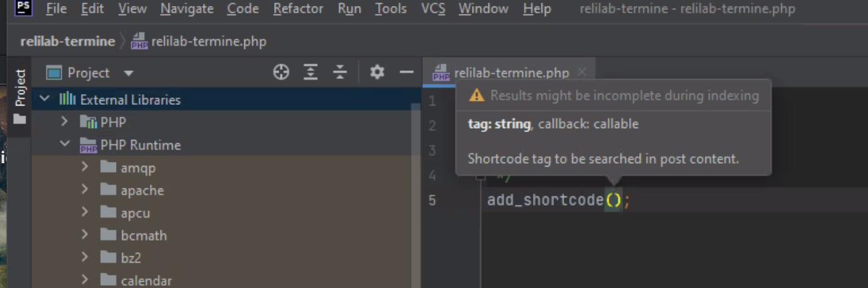The image size is (868, 288).
Task: Expand the amqp folder
Action: 85,168
